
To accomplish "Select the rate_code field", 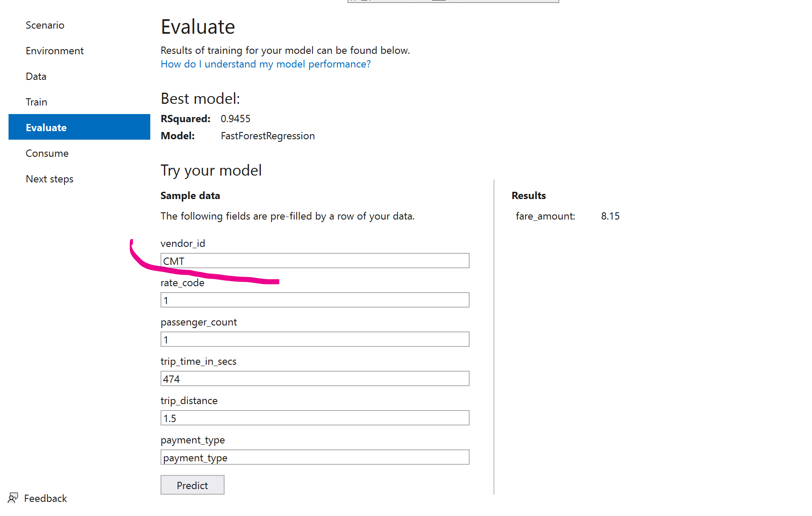I will [x=315, y=300].
